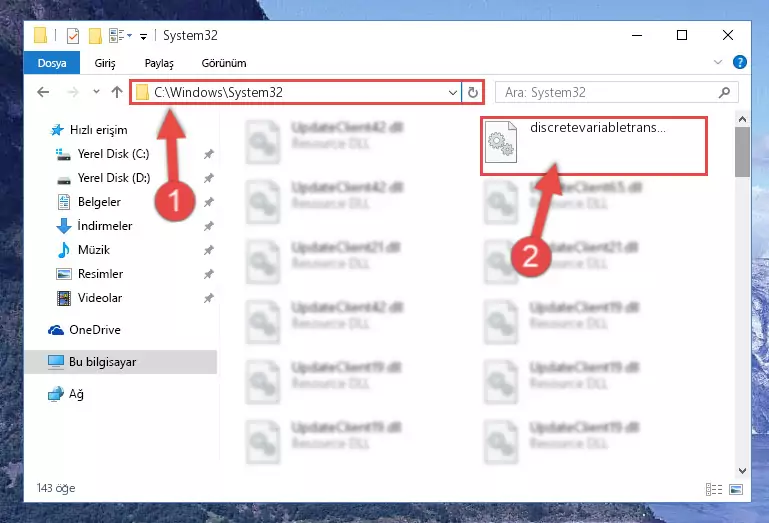Open Resimler folder in sidebar

(100, 274)
